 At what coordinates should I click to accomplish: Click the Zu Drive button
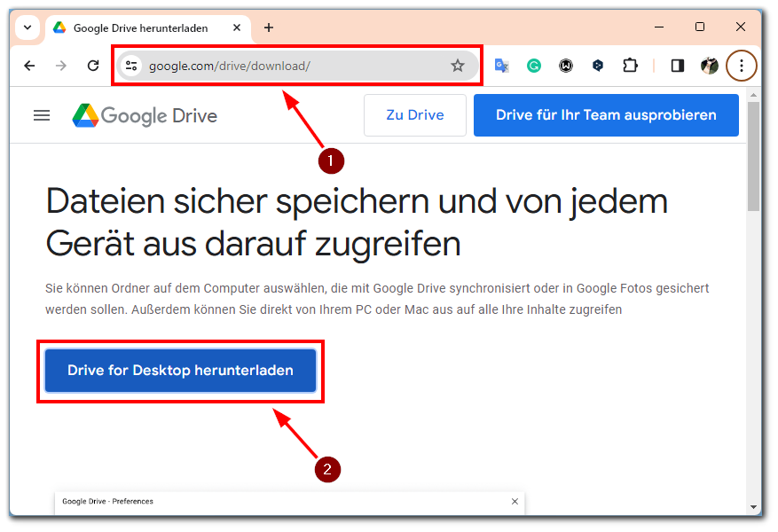pyautogui.click(x=415, y=115)
